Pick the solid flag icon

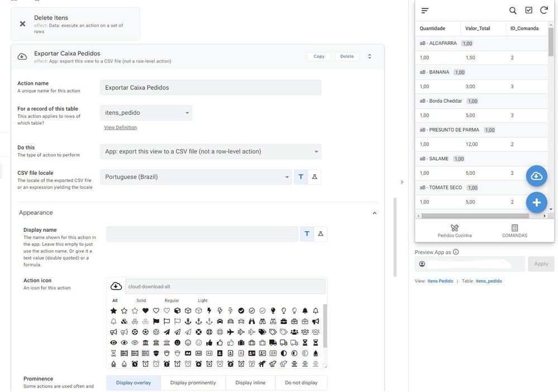tap(156, 322)
